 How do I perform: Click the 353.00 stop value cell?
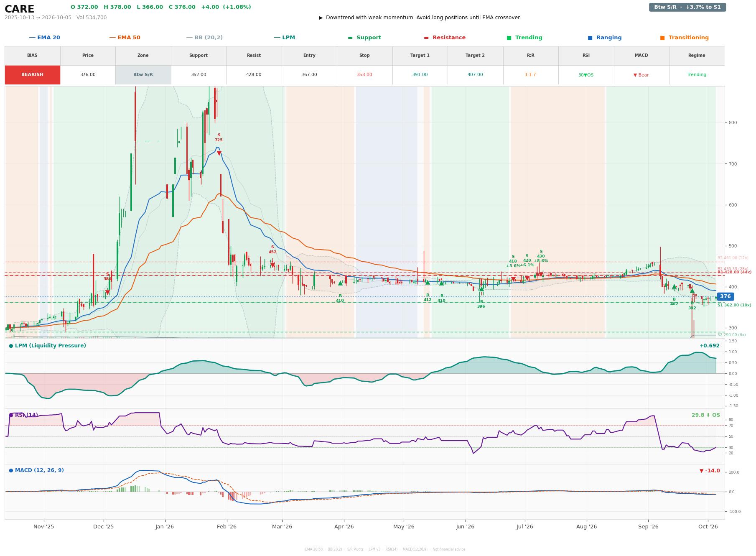point(364,75)
